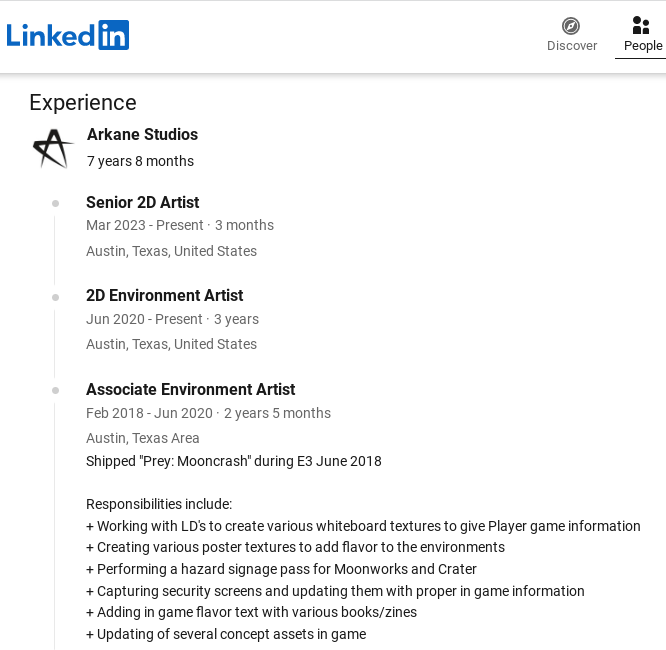Open the Discover compass icon
Image resolution: width=666 pixels, height=650 pixels.
[x=571, y=25]
